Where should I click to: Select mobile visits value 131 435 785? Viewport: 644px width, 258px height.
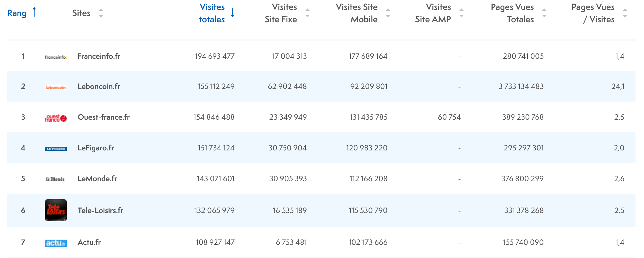[369, 117]
